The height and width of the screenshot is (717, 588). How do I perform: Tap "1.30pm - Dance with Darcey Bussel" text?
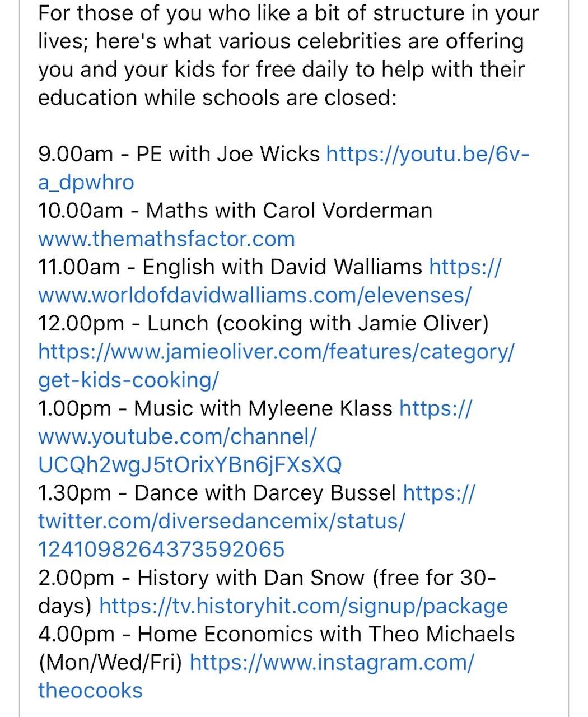(217, 493)
